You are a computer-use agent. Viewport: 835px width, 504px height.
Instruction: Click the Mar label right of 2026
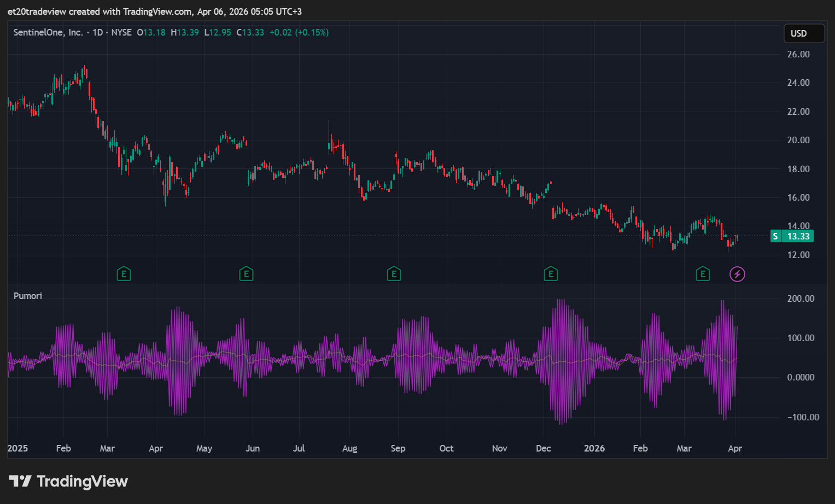684,448
